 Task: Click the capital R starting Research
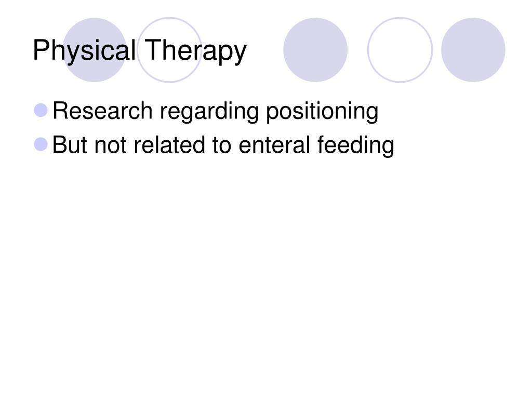60,111
